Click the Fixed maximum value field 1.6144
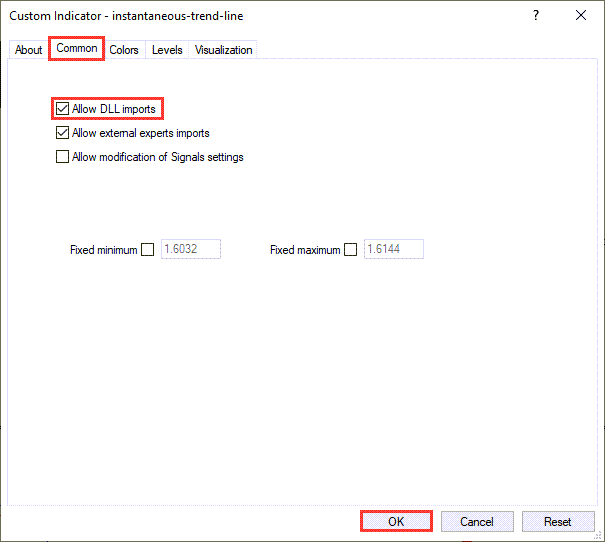Viewport: 605px width, 542px height. tap(394, 249)
